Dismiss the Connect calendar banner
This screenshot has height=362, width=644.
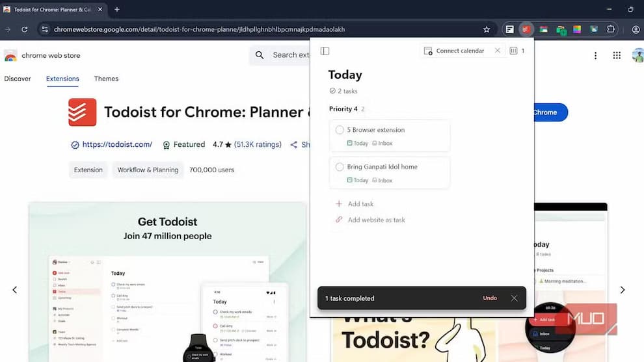point(498,51)
